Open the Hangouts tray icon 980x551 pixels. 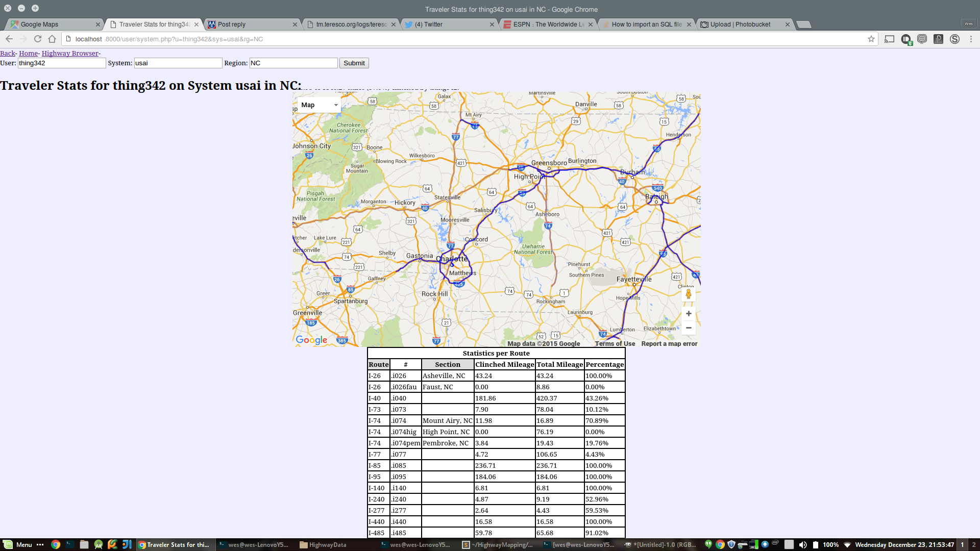[708, 544]
